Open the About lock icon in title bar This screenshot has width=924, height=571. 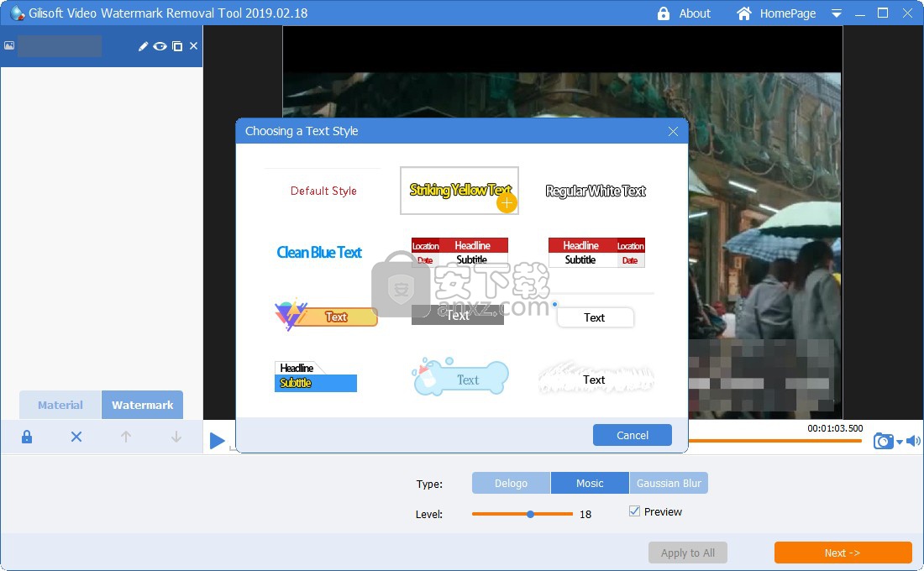coord(664,13)
